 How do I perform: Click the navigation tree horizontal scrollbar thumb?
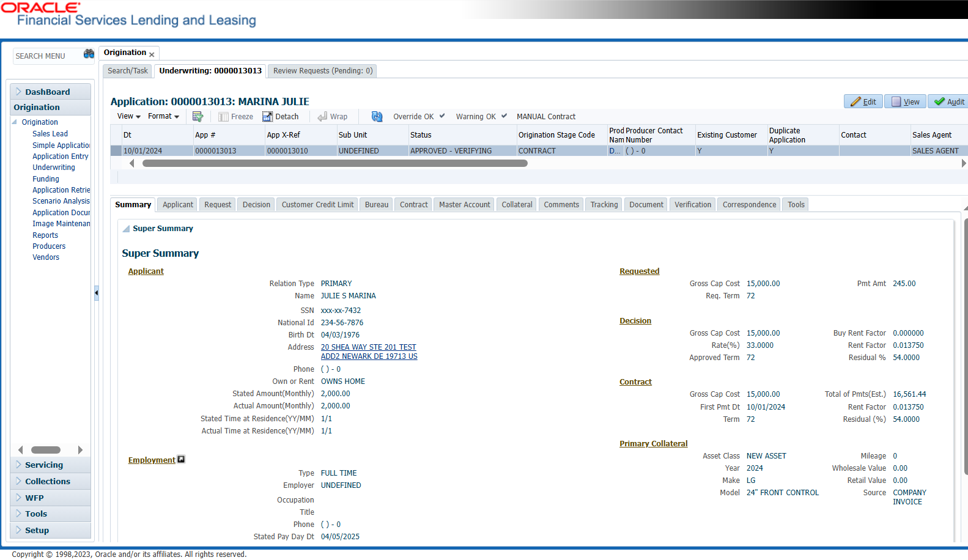(x=46, y=450)
